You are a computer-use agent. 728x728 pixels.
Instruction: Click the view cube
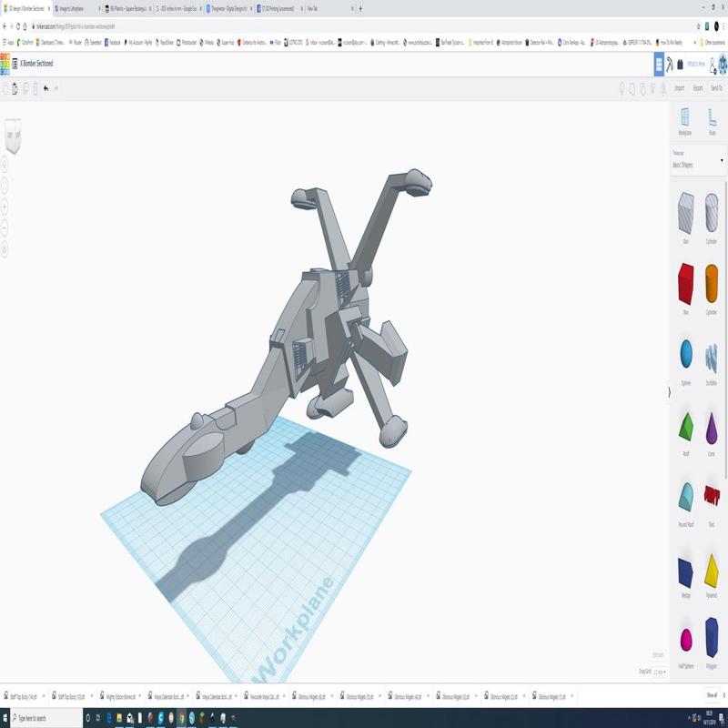pos(14,136)
